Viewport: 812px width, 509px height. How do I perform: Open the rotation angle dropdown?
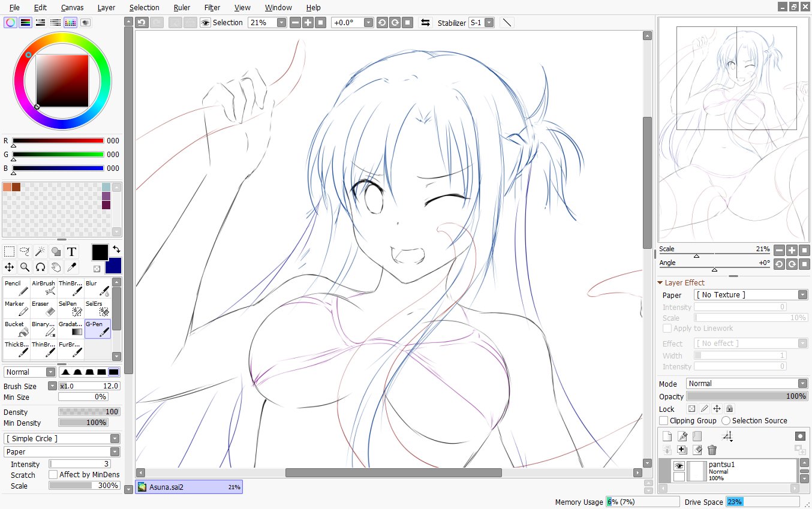click(x=368, y=22)
